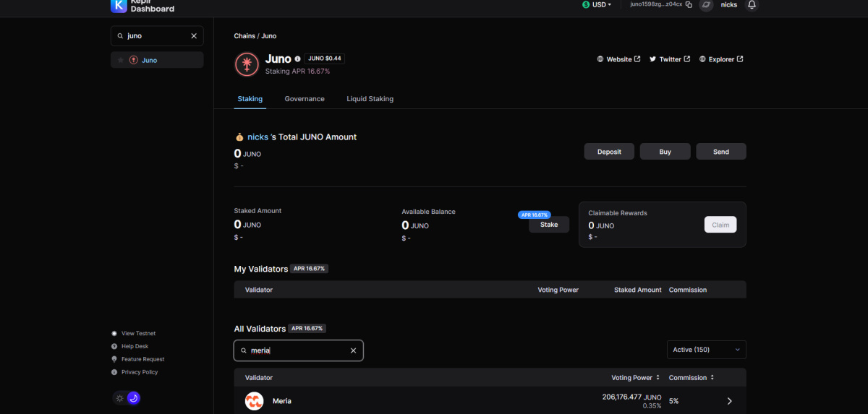
Task: Select Juno in the sidebar list
Action: tap(157, 60)
